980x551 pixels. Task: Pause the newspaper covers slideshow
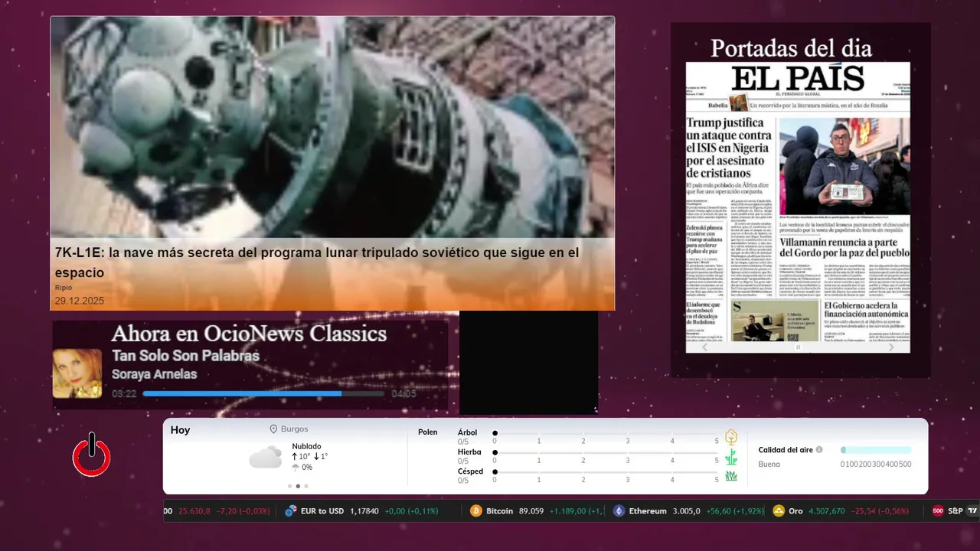click(798, 347)
